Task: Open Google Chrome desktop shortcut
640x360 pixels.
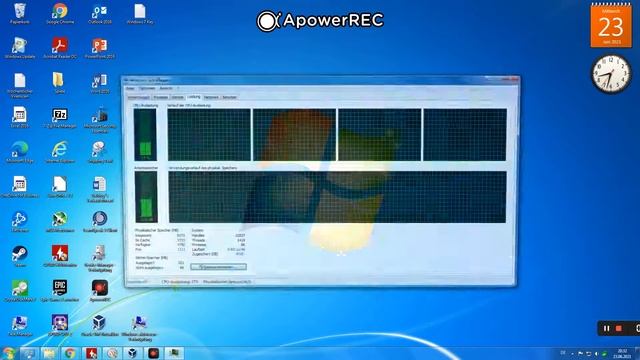Action: point(60,13)
